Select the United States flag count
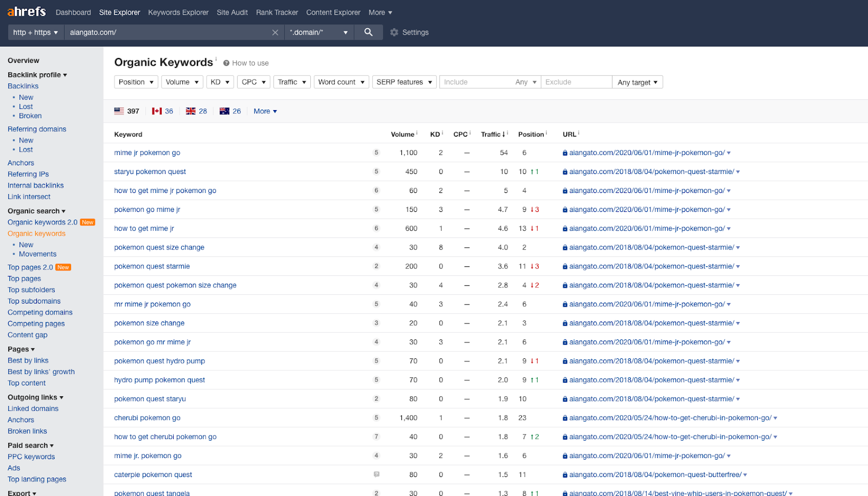The image size is (868, 496). (x=127, y=111)
